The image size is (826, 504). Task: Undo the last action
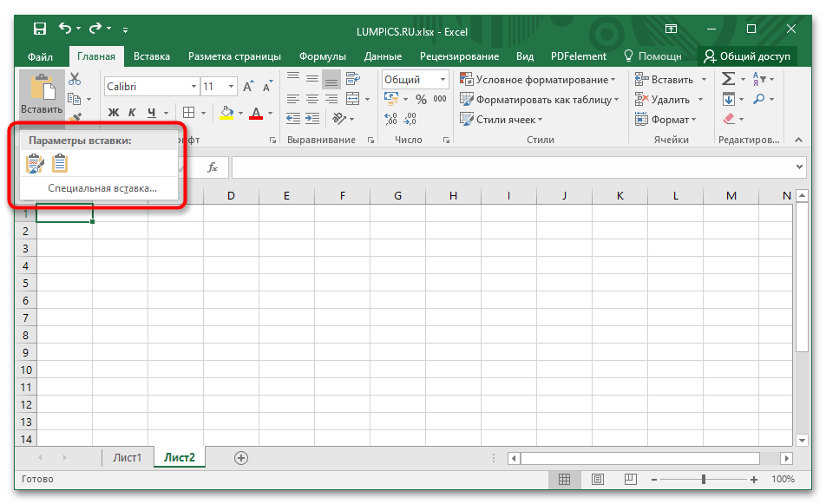pyautogui.click(x=65, y=29)
